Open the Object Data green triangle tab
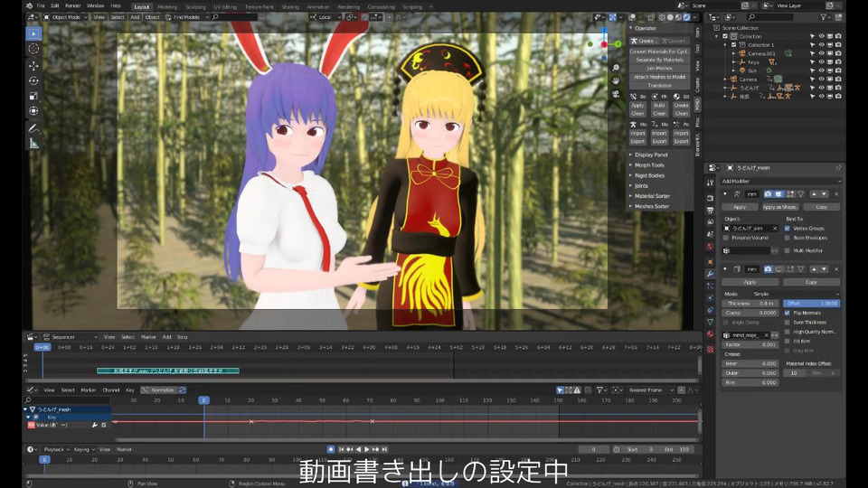 click(x=711, y=322)
